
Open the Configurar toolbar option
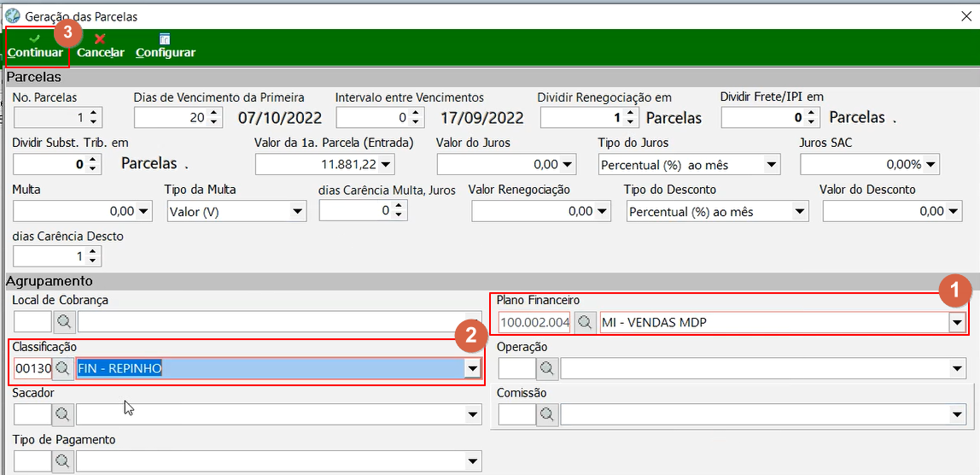(166, 46)
